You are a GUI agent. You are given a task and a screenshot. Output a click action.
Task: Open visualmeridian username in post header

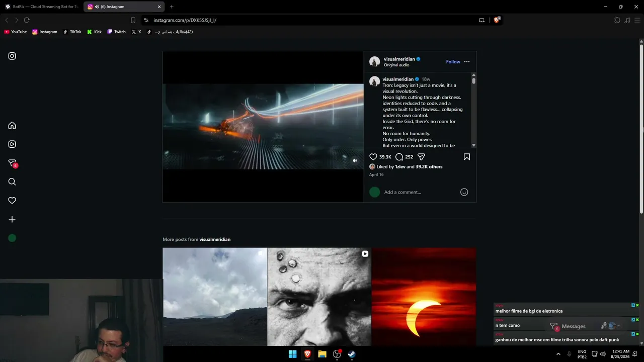click(399, 59)
